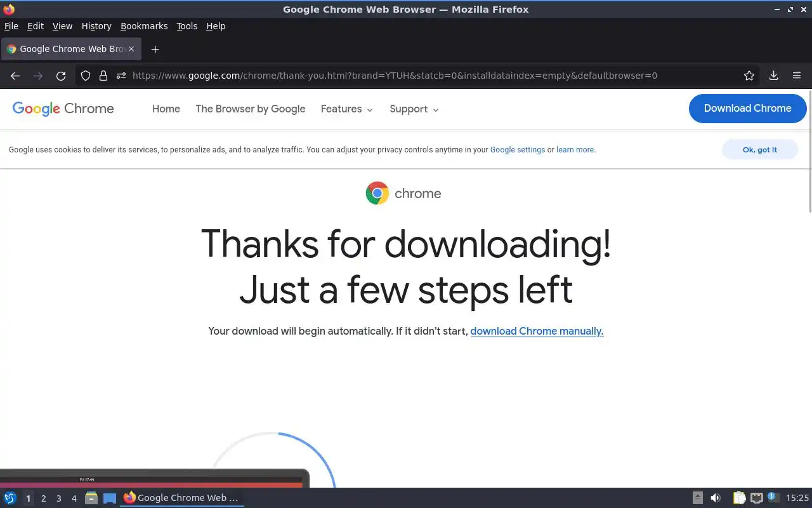This screenshot has width=812, height=508.
Task: Switch to workspace 2
Action: 43,498
